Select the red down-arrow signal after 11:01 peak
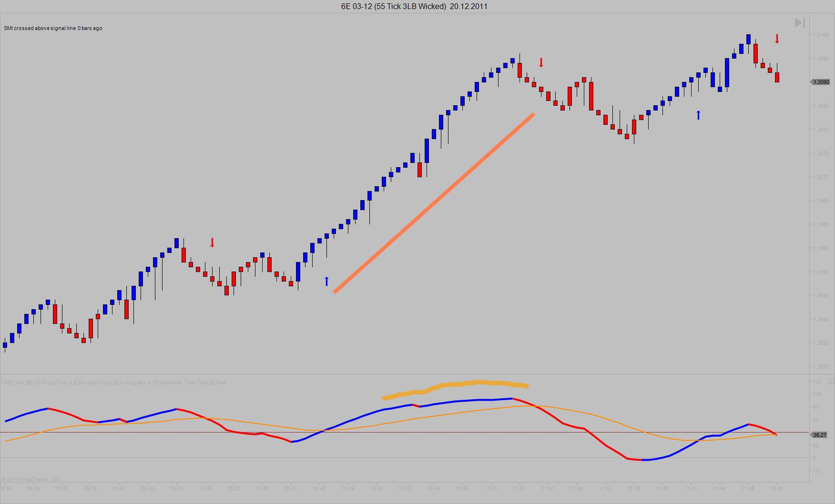 coord(541,62)
